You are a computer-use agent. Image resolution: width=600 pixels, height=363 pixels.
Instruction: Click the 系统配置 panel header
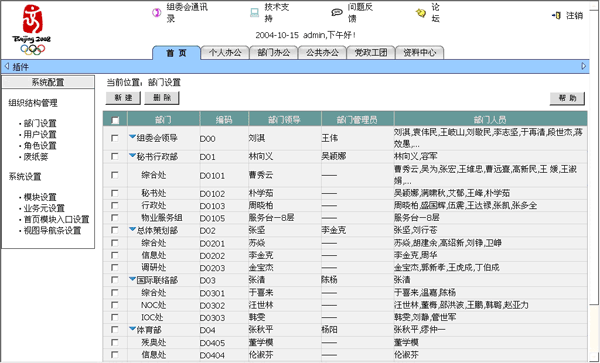coord(48,82)
